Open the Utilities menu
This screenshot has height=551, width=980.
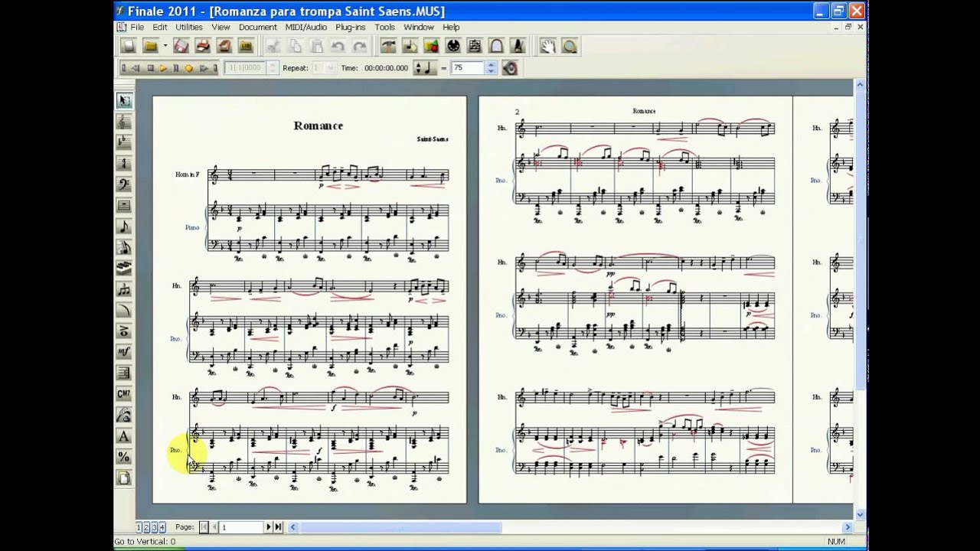pyautogui.click(x=189, y=27)
